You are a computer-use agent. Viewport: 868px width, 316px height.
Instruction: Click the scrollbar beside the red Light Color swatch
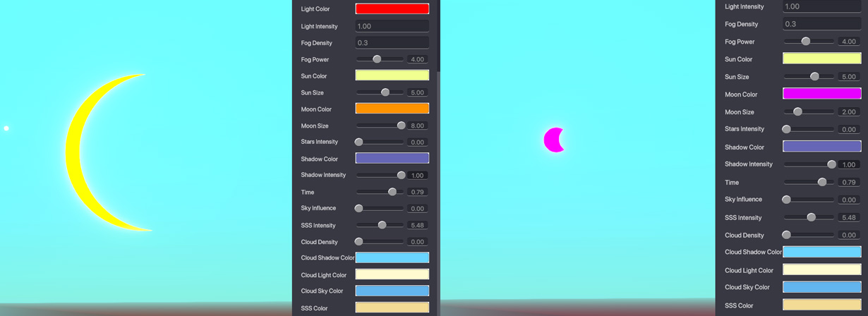click(x=438, y=35)
